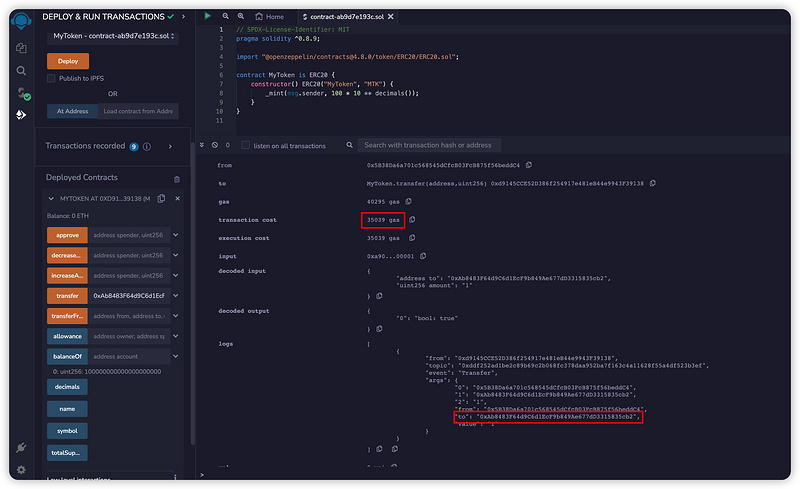Image resolution: width=800 pixels, height=489 pixels.
Task: Click the green Run script play icon
Action: coord(207,17)
